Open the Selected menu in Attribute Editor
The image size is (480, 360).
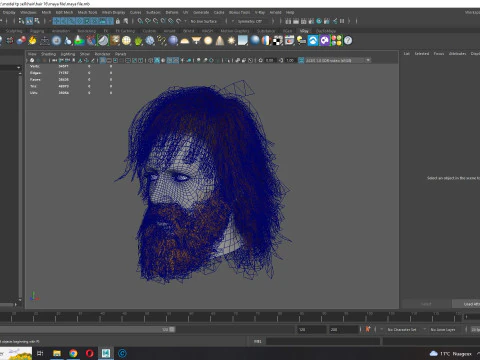click(422, 54)
